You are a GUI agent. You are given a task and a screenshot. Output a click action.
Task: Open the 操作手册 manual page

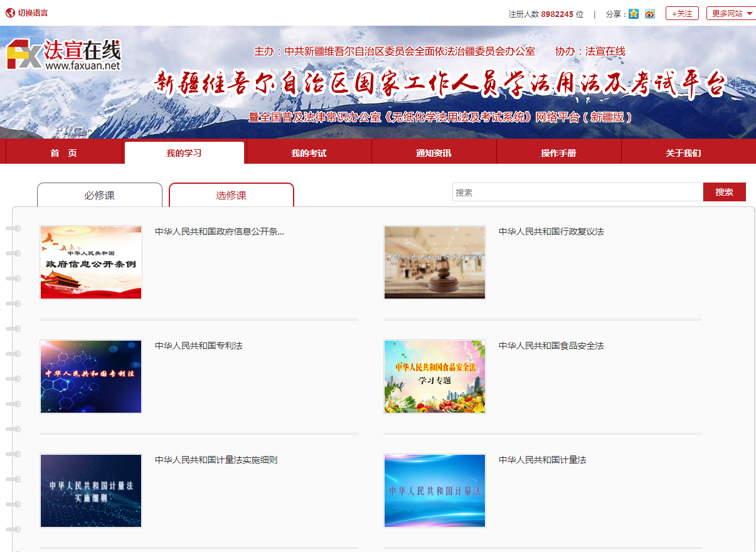coord(558,153)
